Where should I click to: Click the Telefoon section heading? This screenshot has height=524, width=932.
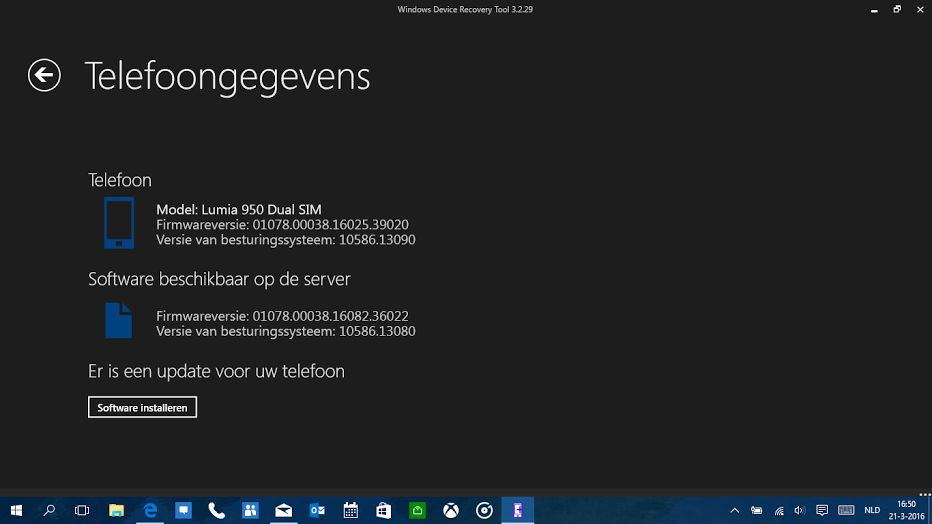point(119,180)
